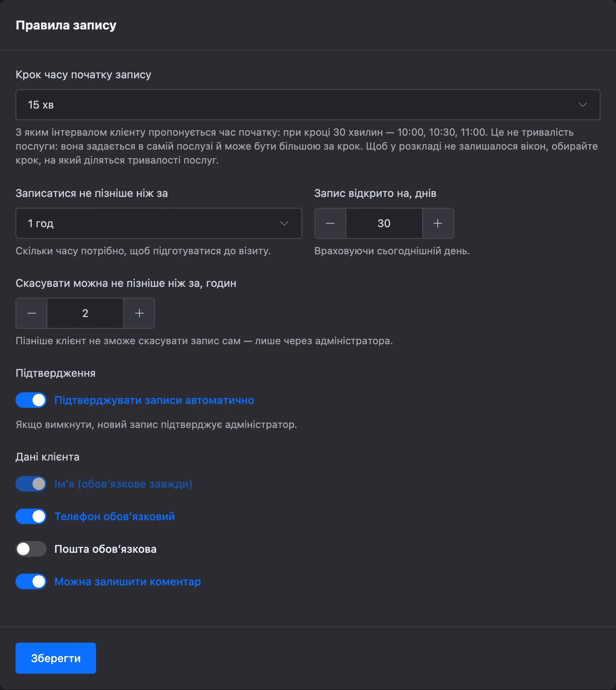Click plus on cancellation hours stepper
The width and height of the screenshot is (616, 690).
point(139,313)
